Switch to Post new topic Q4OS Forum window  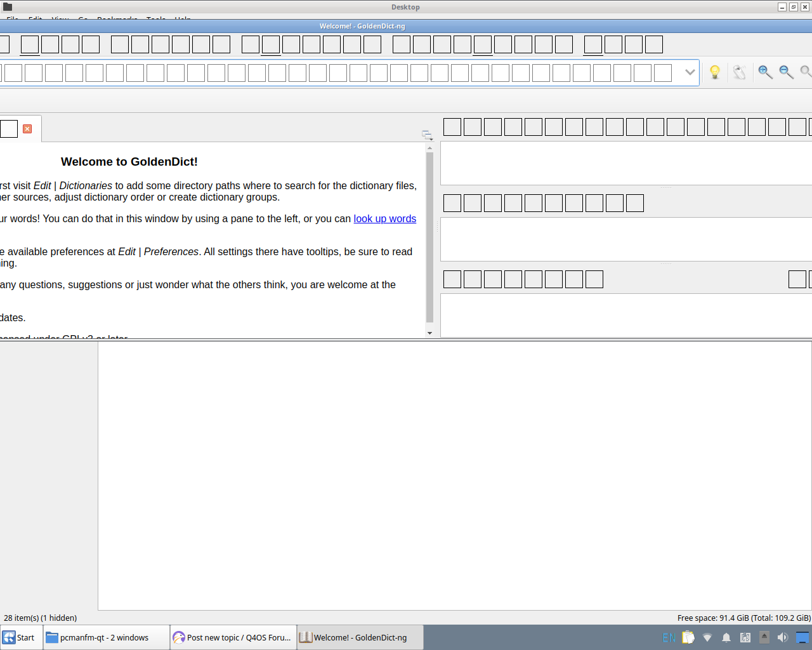[x=233, y=637]
